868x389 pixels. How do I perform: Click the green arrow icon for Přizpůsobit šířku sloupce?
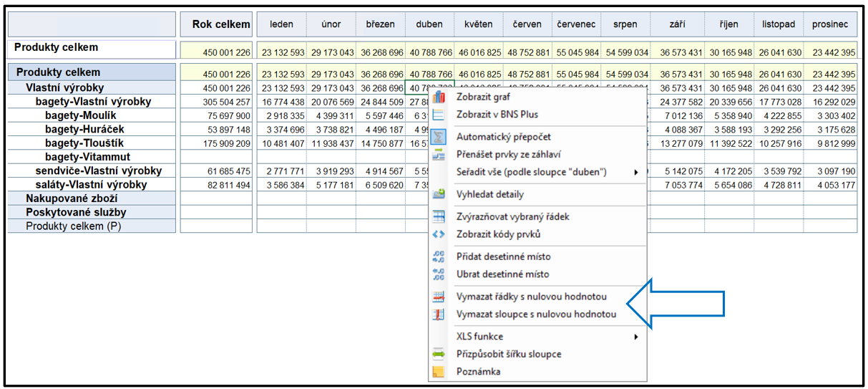pyautogui.click(x=439, y=354)
